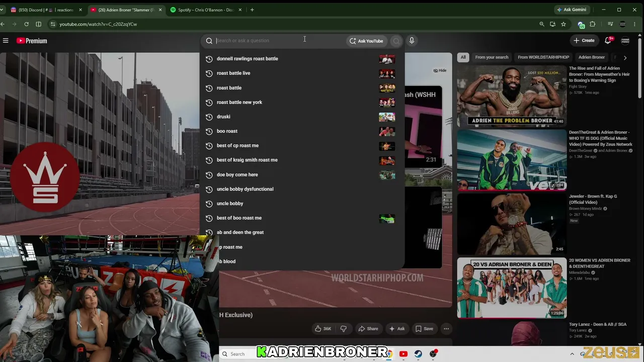Choose suggestion doe boy come here
The height and width of the screenshot is (362, 644).
pos(302,175)
